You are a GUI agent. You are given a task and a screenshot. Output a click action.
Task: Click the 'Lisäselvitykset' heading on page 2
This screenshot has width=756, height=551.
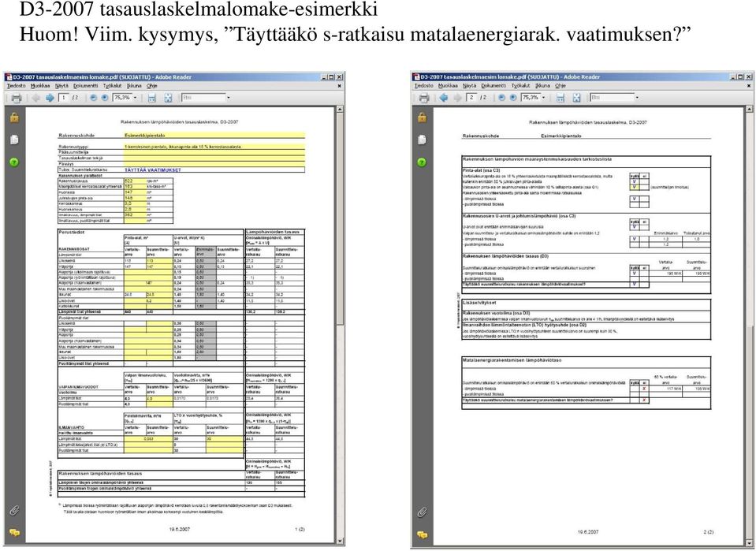pos(479,303)
